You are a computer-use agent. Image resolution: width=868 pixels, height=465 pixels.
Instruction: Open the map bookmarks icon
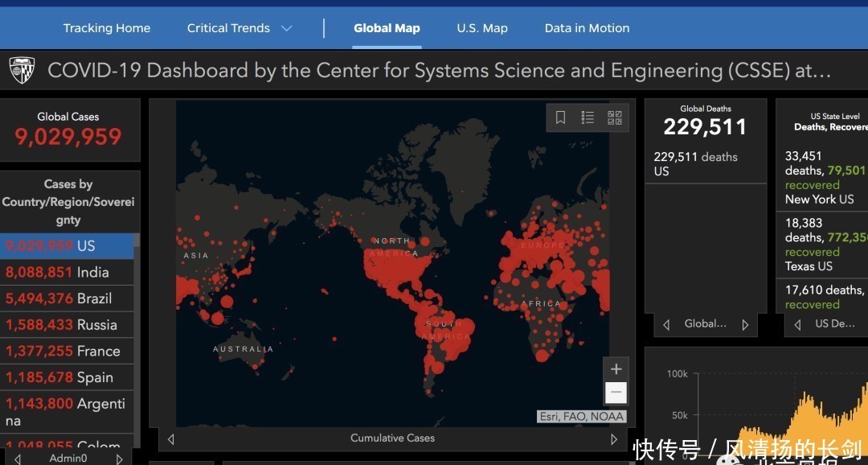[560, 117]
